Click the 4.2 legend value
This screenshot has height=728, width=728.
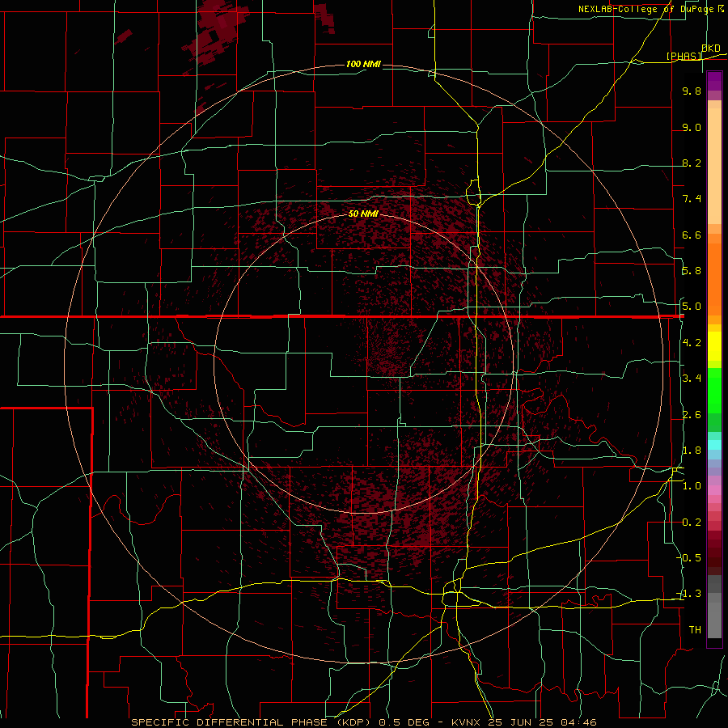point(692,343)
